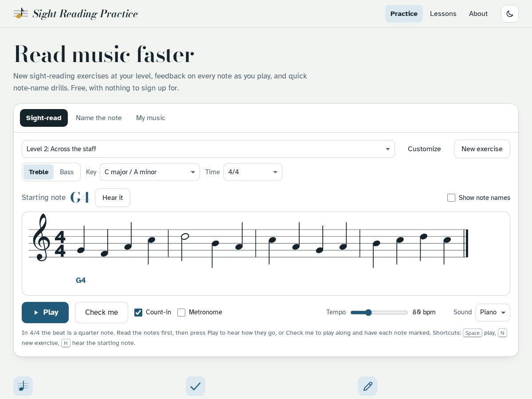Viewport: 532px width, 399px height.
Task: Click the Sight Reading Practice site title
Action: tap(85, 14)
